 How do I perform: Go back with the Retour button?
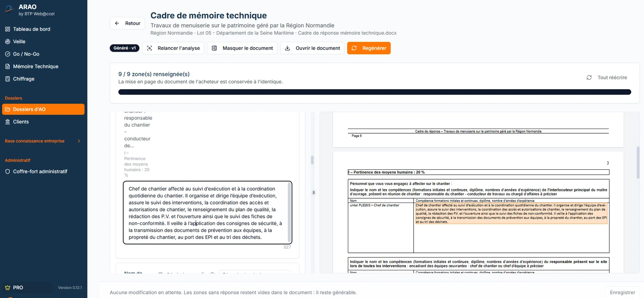pyautogui.click(x=127, y=23)
